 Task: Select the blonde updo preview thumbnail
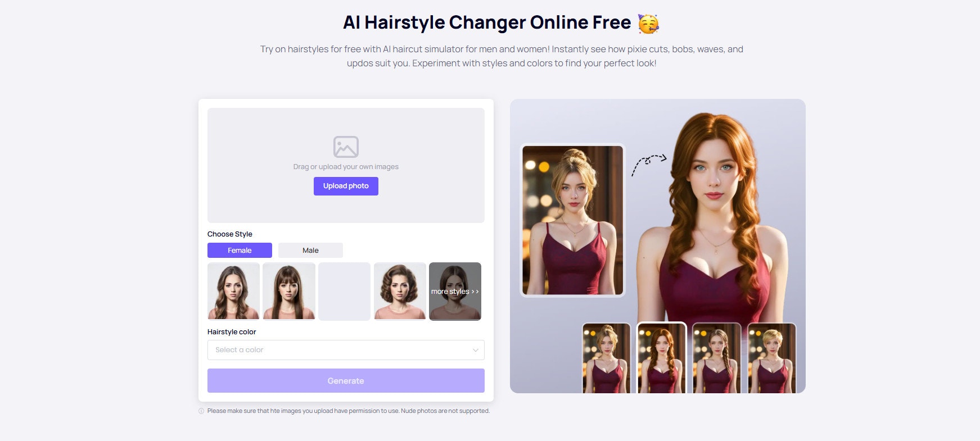[606, 358]
